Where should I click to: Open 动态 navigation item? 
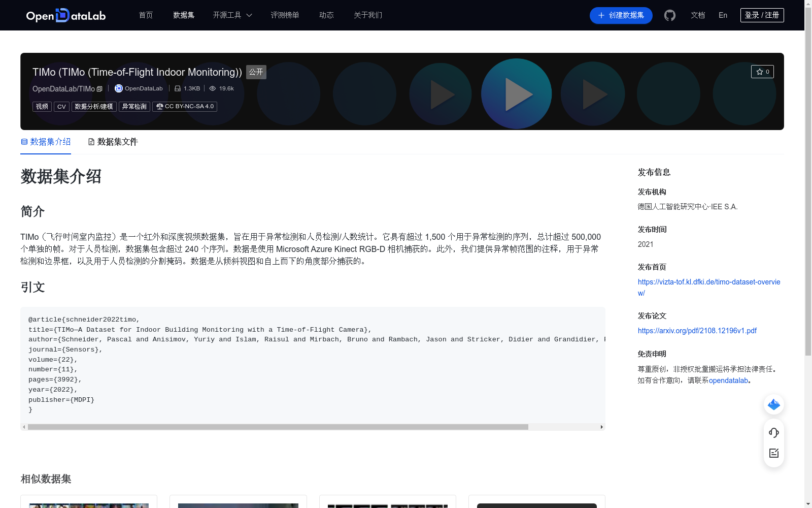(x=326, y=15)
